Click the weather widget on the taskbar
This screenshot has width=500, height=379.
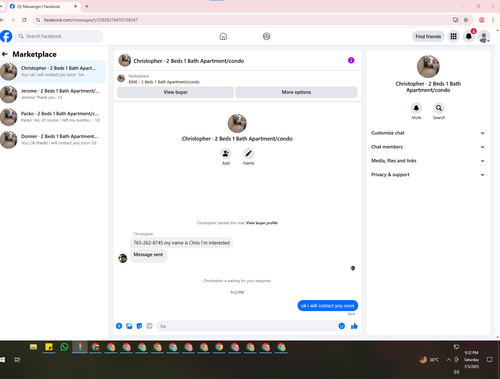[429, 360]
